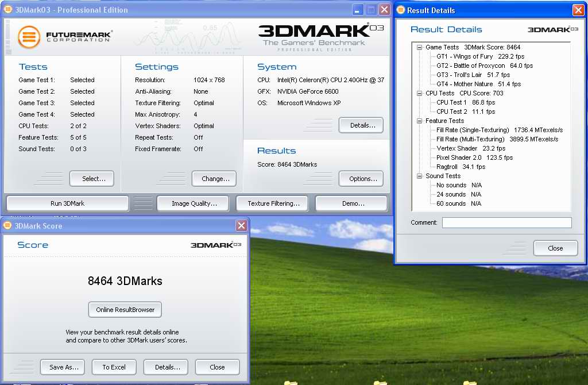Select the Vertex Shader result row

point(471,149)
